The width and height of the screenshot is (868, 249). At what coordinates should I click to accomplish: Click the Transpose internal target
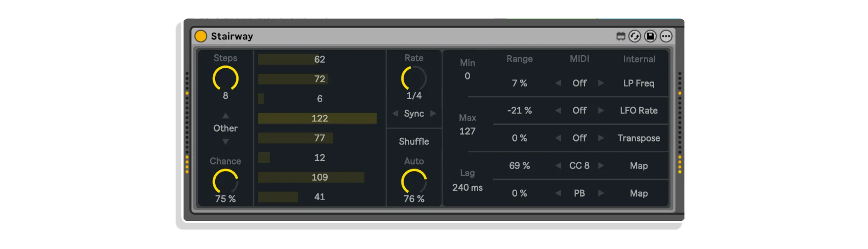point(639,138)
